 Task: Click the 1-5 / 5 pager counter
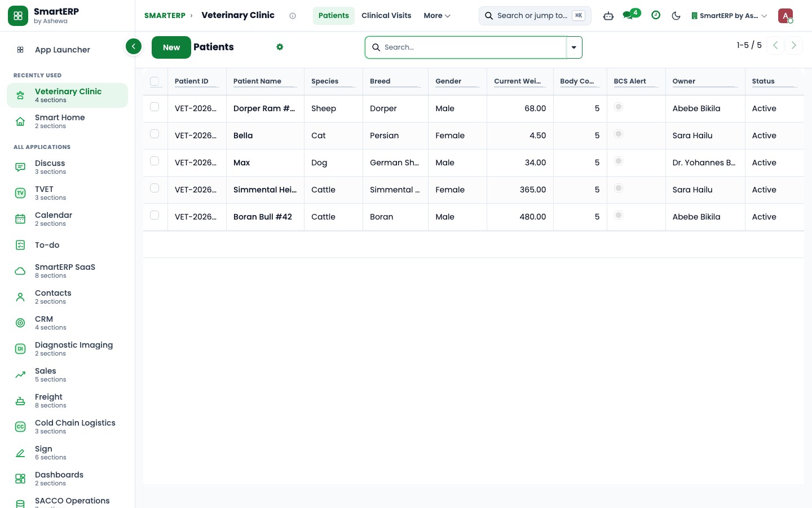(x=749, y=45)
